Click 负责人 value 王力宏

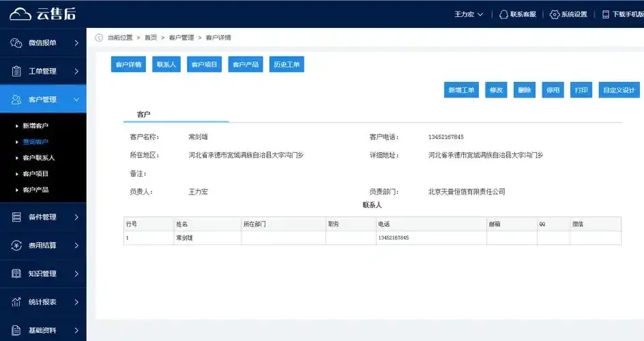click(x=198, y=192)
